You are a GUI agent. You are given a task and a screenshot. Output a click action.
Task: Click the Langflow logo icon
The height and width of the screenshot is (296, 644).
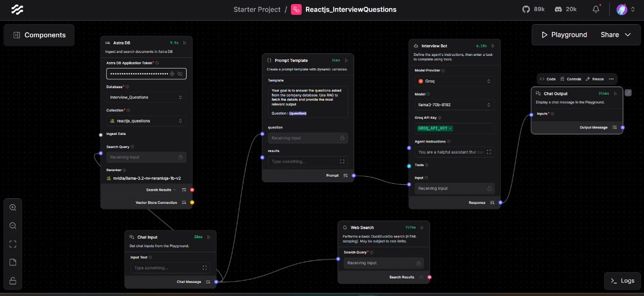pyautogui.click(x=18, y=9)
